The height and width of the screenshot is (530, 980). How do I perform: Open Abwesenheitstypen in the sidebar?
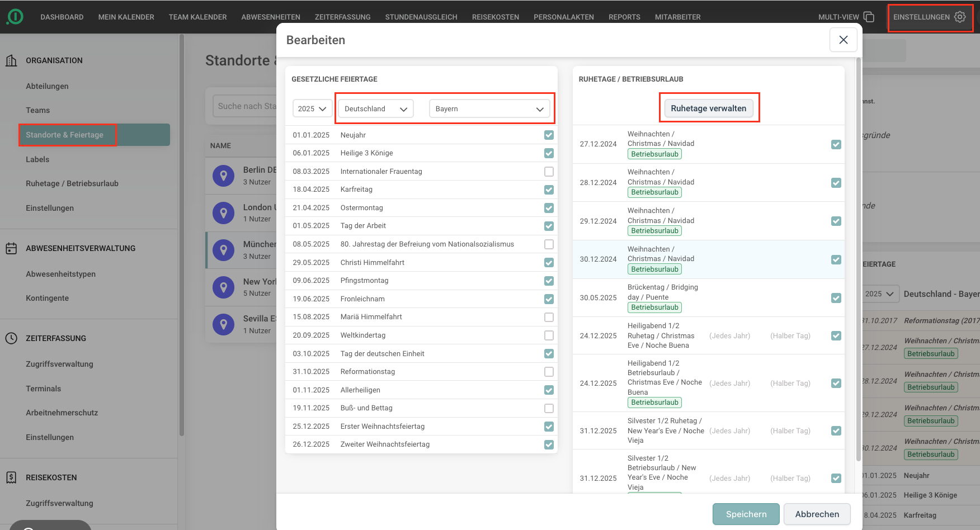pyautogui.click(x=60, y=274)
